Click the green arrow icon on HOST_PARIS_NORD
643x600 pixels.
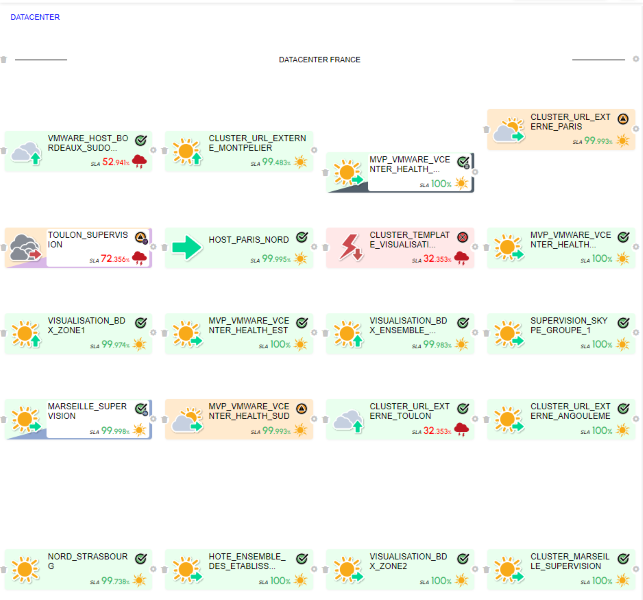[186, 248]
